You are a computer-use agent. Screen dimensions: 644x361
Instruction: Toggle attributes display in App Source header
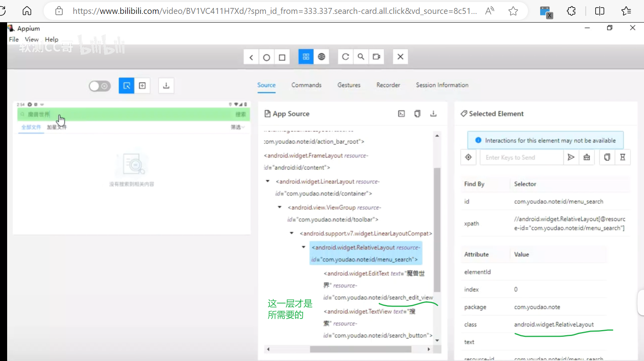pos(401,114)
